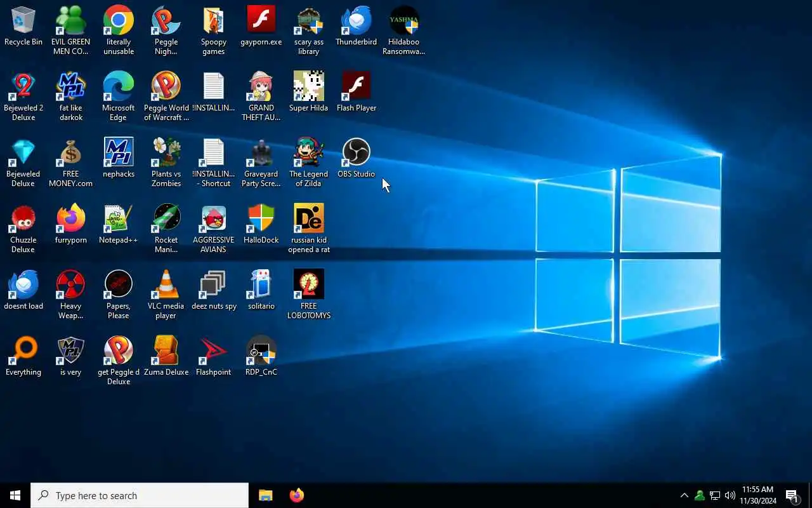The height and width of the screenshot is (508, 812).
Task: Click the OBS Studio shortcut
Action: 357,159
